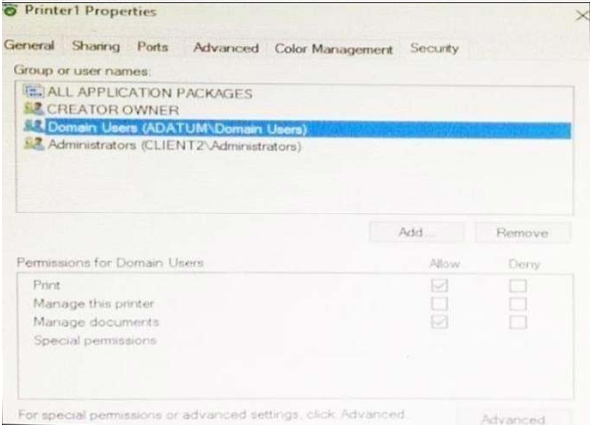Open the Sharing tab
Screen dimensions: 592x441
pyautogui.click(x=96, y=46)
